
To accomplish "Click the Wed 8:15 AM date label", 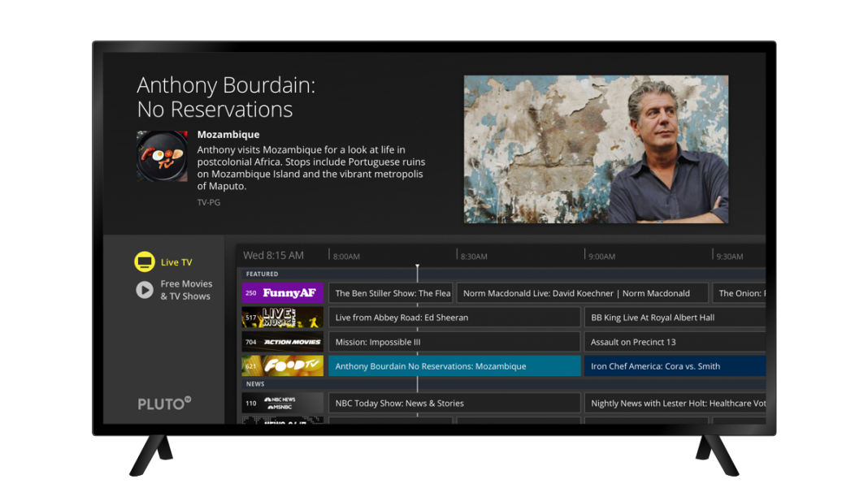I will coord(273,256).
